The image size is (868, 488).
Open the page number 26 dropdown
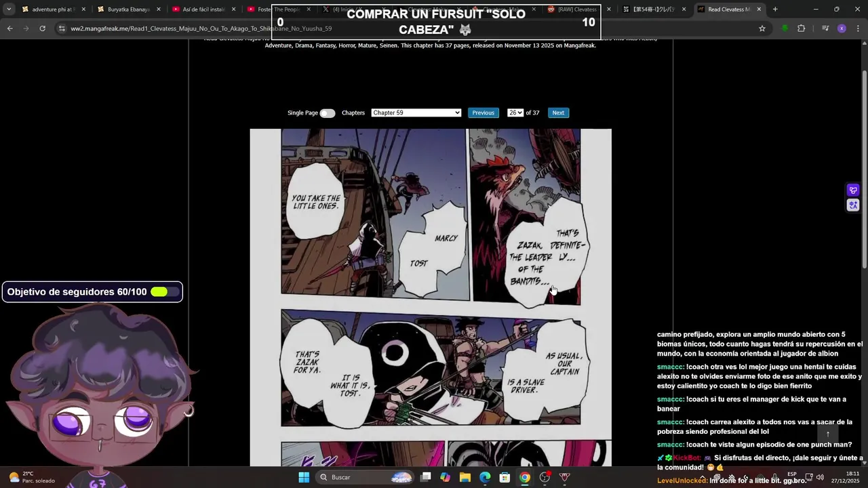pyautogui.click(x=515, y=113)
